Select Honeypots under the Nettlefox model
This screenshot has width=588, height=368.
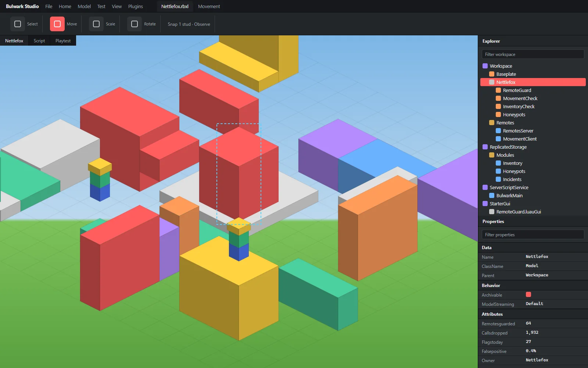coord(533,114)
